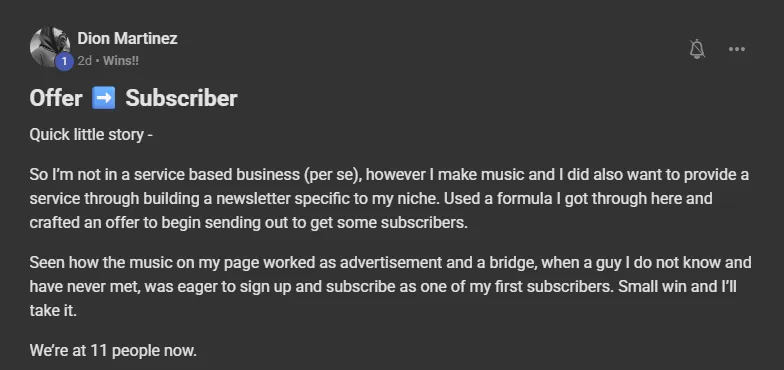This screenshot has height=370, width=784.
Task: Open Dion Martinez's profile avatar
Action: pos(50,47)
